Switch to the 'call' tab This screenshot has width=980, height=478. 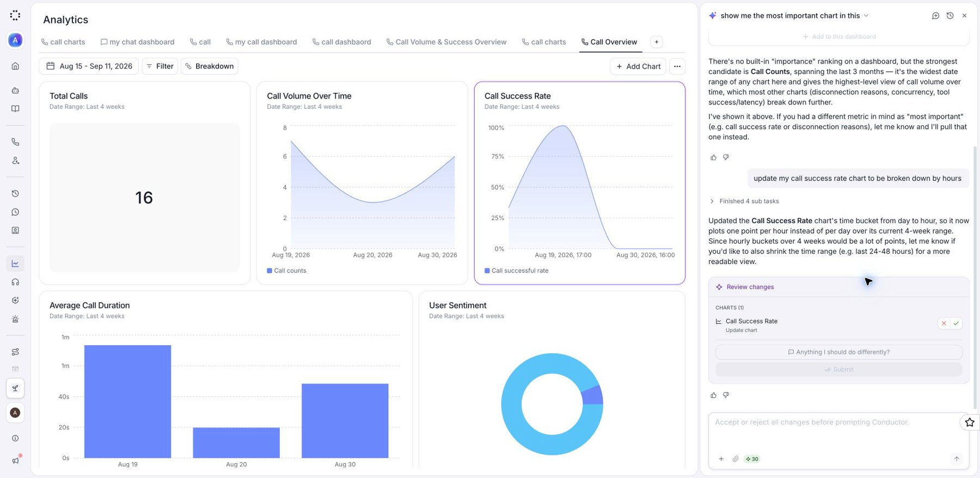[200, 42]
